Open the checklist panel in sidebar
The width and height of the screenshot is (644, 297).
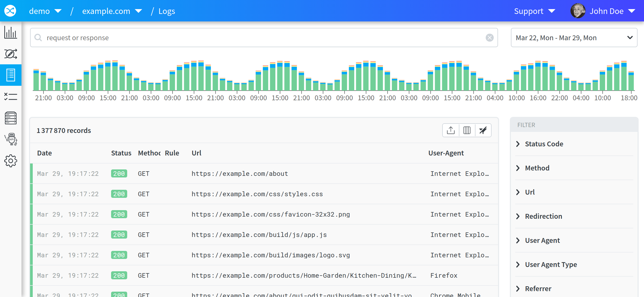pos(11,97)
